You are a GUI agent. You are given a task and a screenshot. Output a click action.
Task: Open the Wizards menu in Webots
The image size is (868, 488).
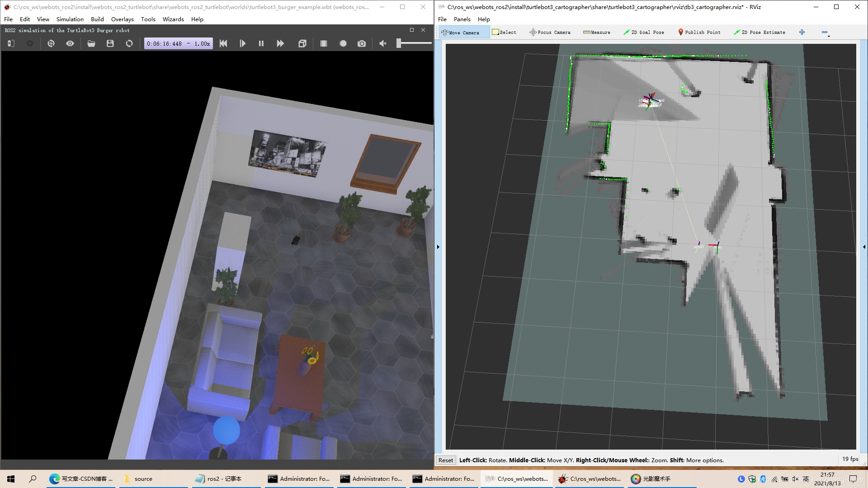[x=173, y=19]
